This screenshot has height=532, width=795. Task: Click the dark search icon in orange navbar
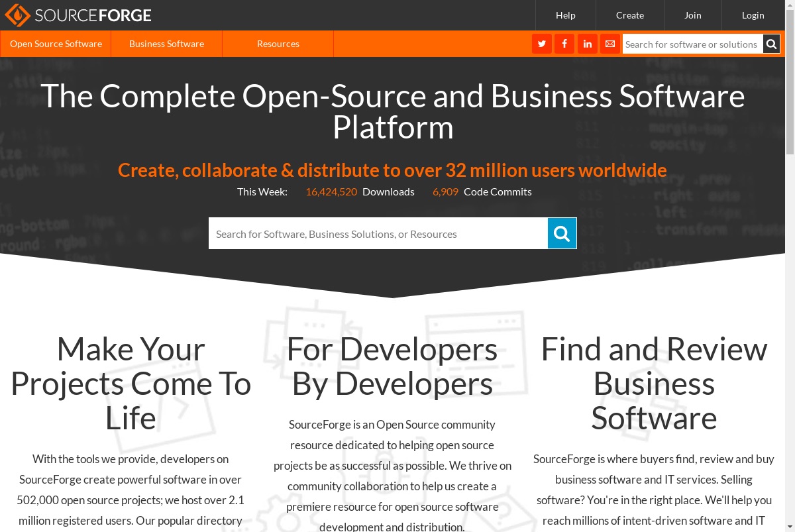771,44
